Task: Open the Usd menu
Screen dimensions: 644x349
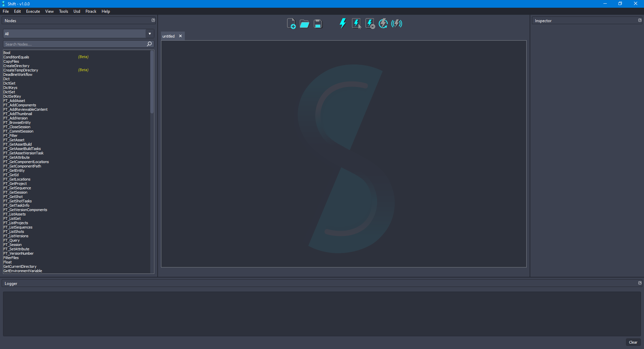Action: click(x=76, y=11)
